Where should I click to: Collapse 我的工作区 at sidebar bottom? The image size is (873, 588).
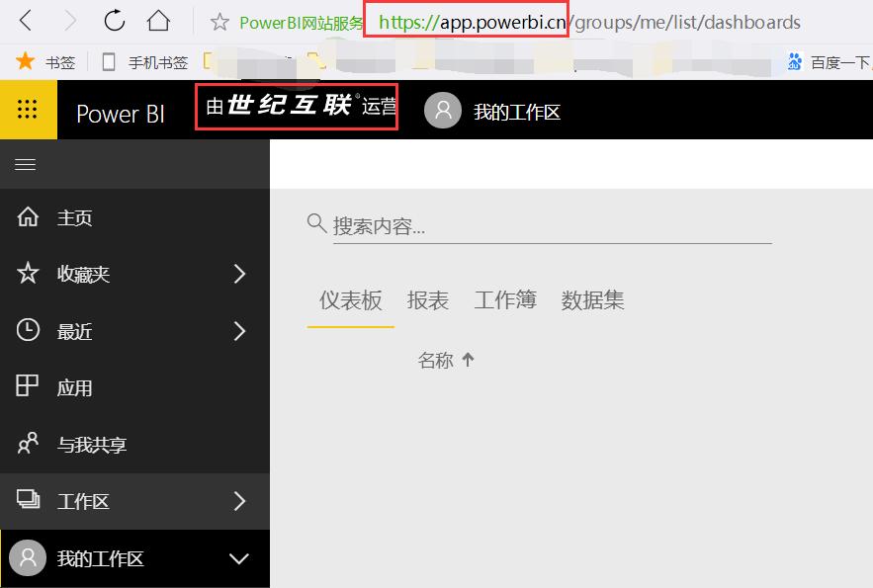click(239, 557)
